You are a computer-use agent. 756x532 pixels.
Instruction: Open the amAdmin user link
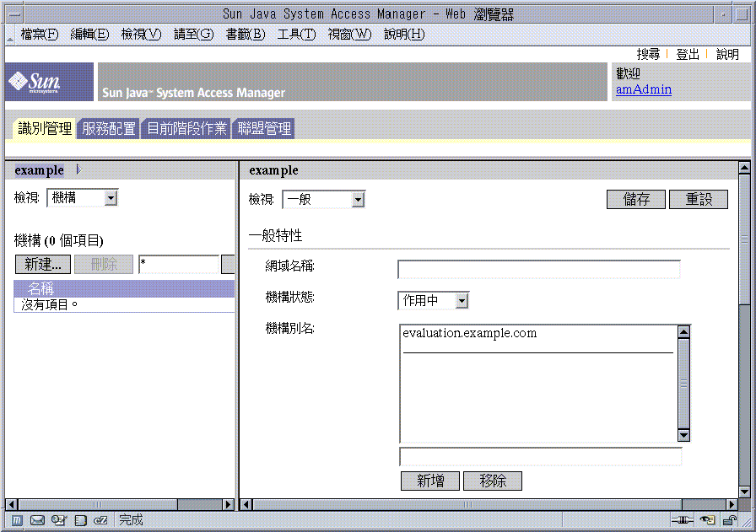[644, 89]
